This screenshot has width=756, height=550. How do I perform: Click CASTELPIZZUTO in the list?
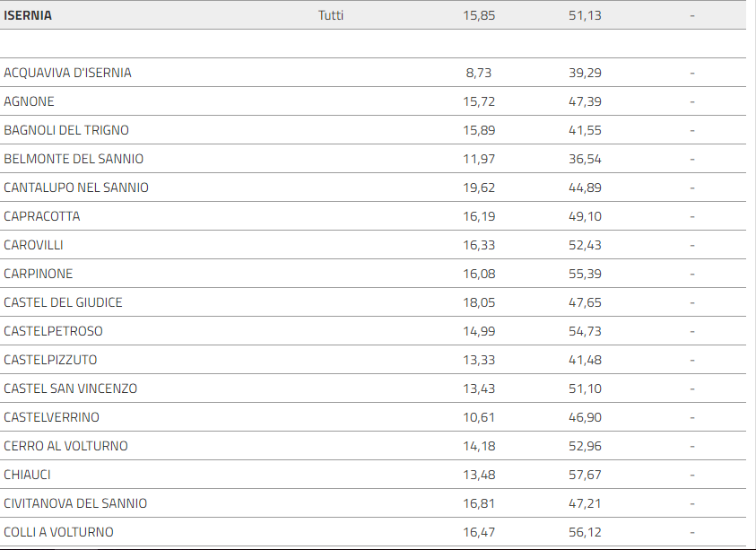(50, 360)
